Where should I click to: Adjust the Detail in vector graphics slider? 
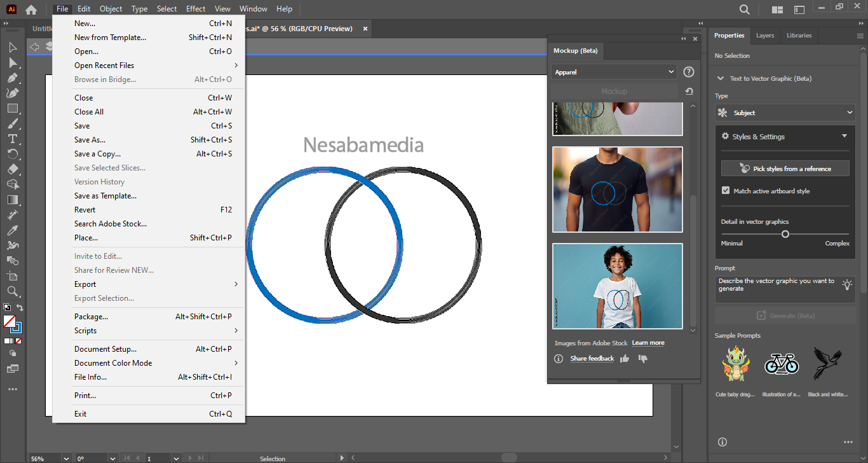[x=785, y=234]
